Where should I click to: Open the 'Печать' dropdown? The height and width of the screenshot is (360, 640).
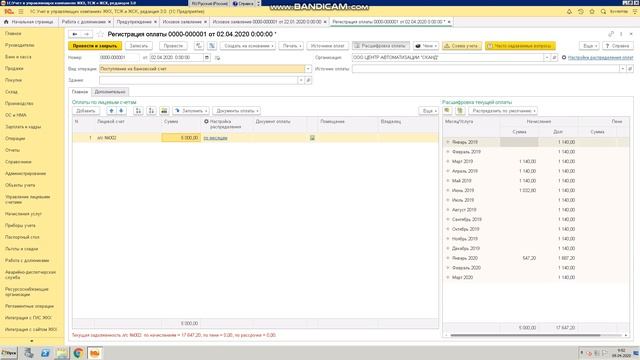point(291,46)
